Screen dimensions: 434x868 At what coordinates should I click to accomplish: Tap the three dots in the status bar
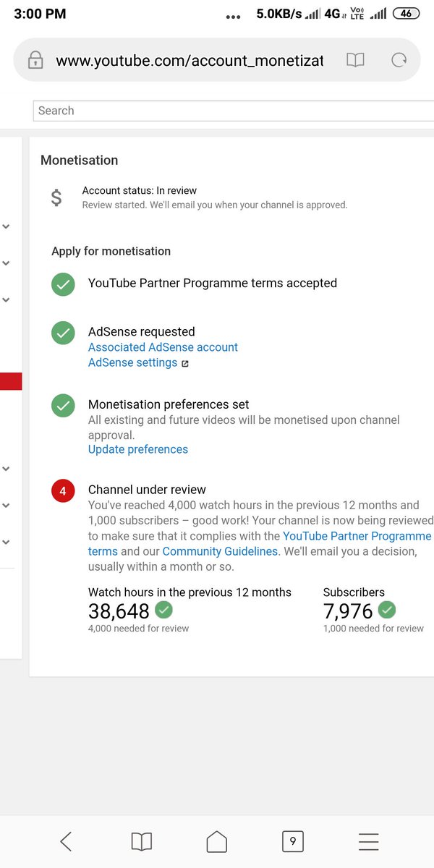[x=233, y=16]
